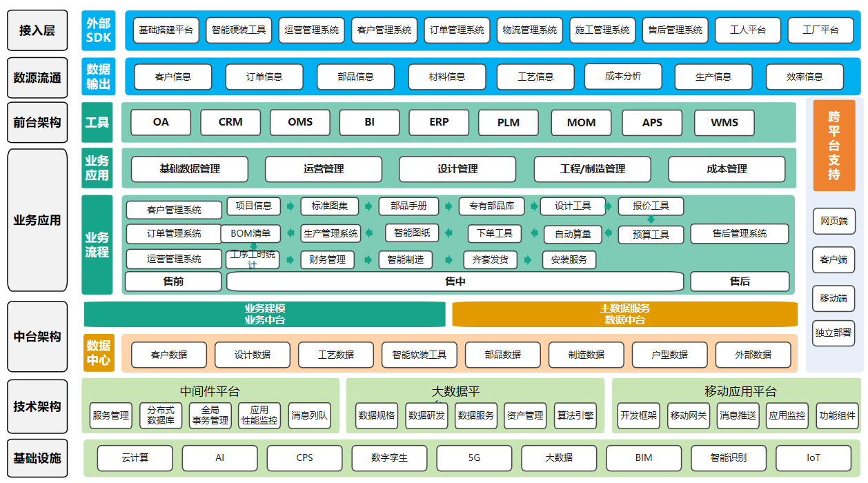Select the APS tool entry
Screen dimensions: 868x483
point(651,122)
